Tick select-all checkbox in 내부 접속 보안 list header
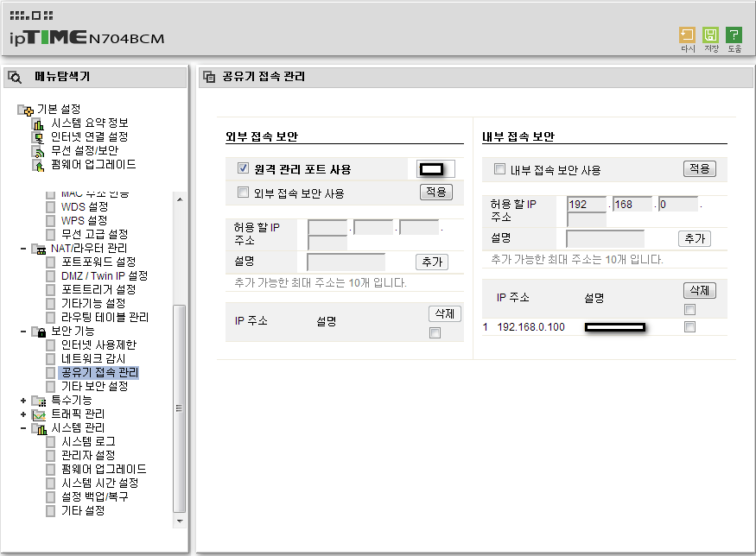The image size is (756, 556). pyautogui.click(x=690, y=309)
